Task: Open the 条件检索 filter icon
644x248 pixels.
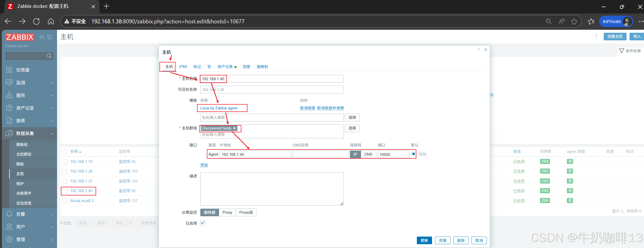Action: pos(621,51)
